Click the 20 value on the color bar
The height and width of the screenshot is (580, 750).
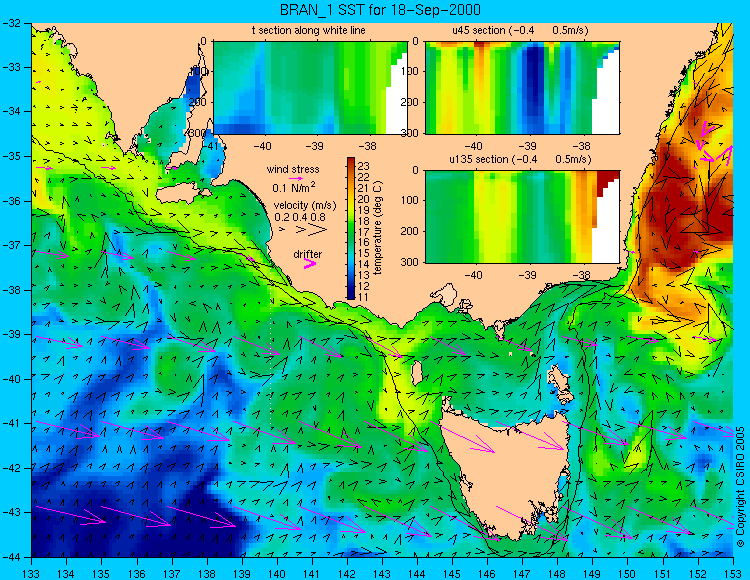point(364,199)
